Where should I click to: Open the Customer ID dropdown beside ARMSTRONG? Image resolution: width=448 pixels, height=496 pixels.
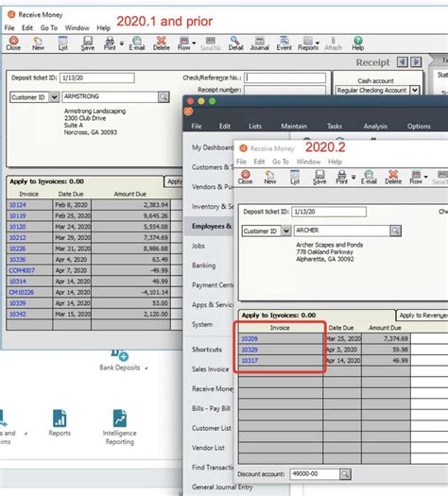[x=55, y=97]
